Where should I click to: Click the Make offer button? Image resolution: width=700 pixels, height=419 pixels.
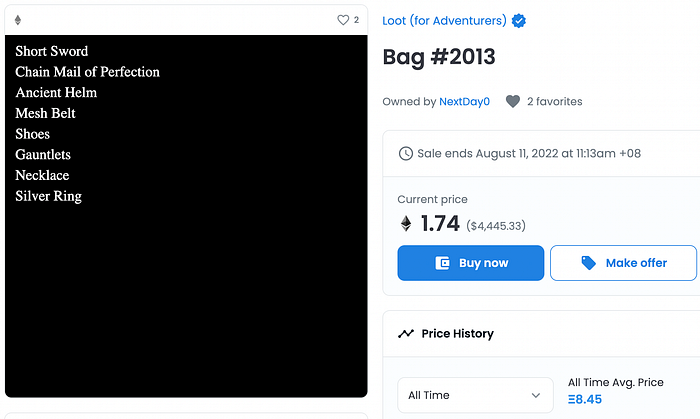(x=623, y=263)
